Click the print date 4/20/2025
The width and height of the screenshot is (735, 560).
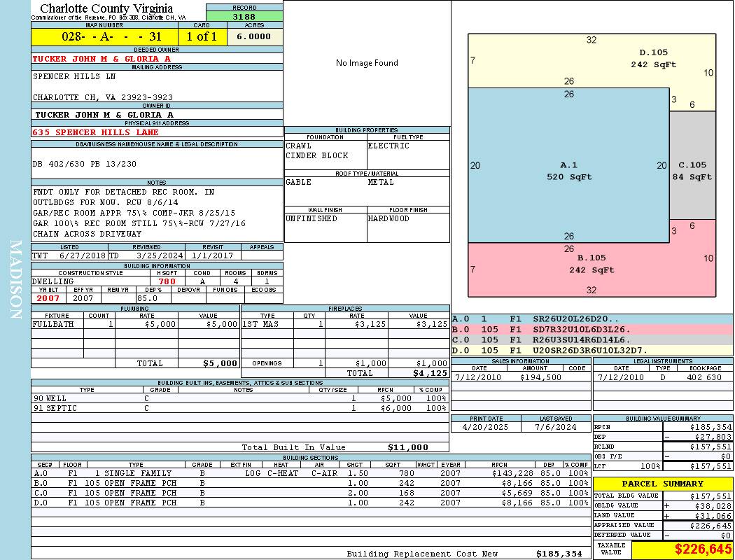(486, 428)
